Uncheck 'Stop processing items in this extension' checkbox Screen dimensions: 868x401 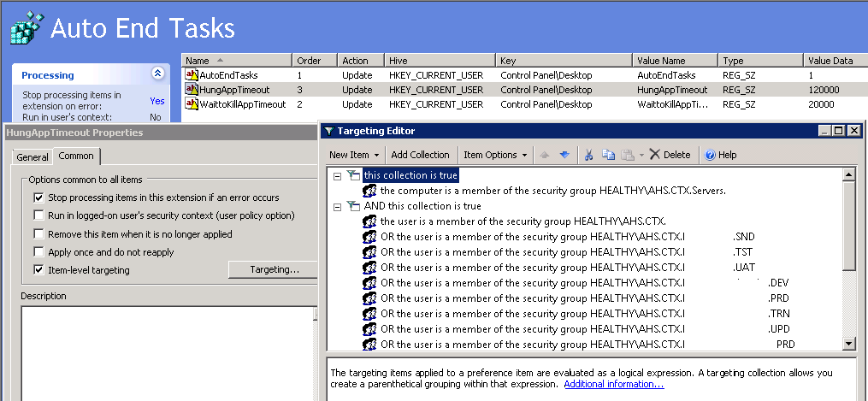point(38,198)
